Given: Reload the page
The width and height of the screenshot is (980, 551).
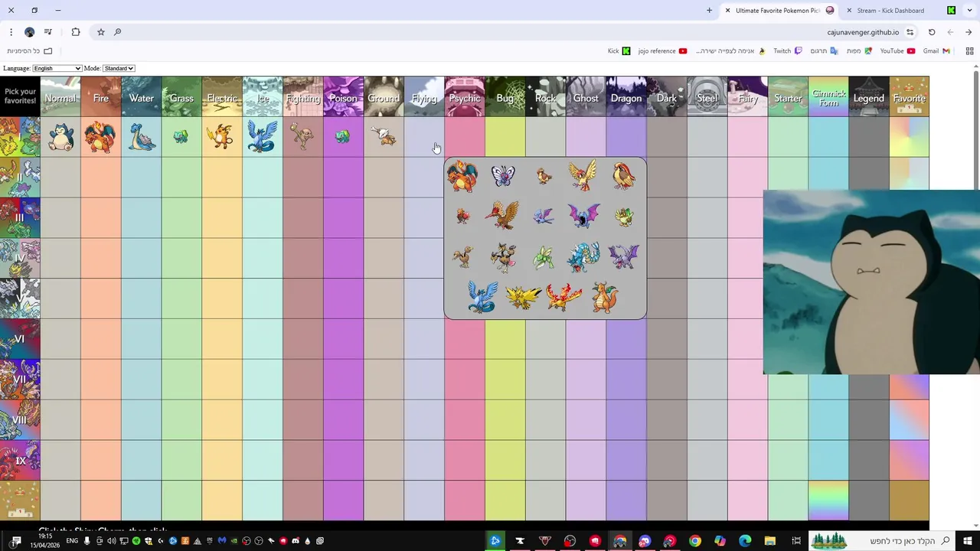Looking at the screenshot, I should click(x=932, y=32).
